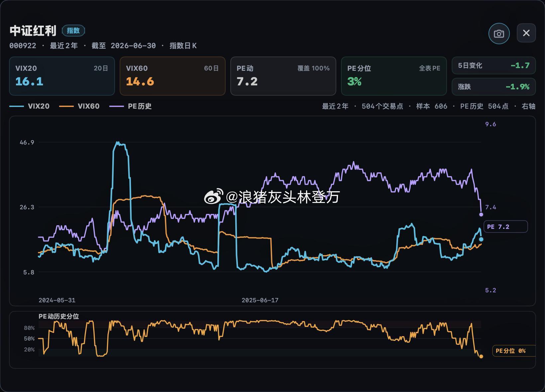
Task: Click the 46.9 left axis label
Action: coord(27,143)
